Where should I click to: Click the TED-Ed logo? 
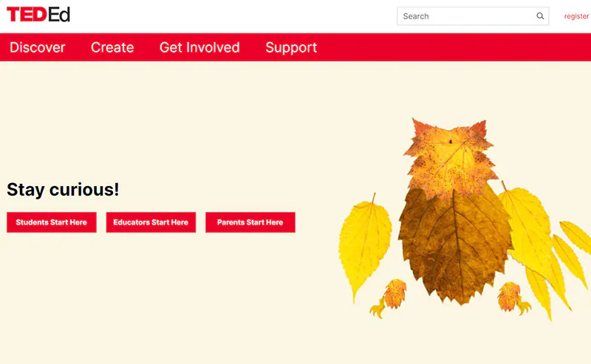click(x=38, y=15)
